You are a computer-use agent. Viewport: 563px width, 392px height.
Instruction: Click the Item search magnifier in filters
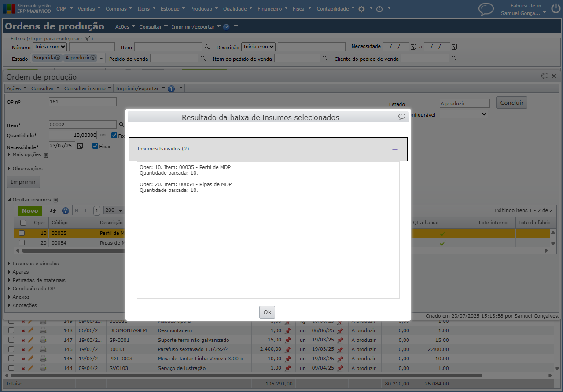[207, 47]
